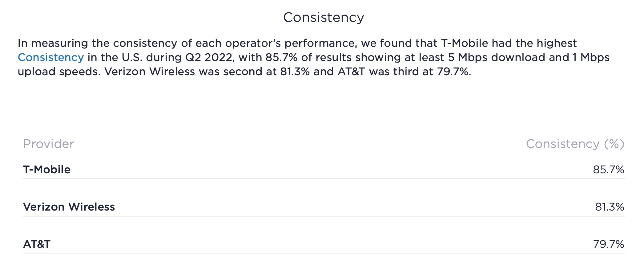Click "upload speeds" in the paragraph

click(x=59, y=72)
